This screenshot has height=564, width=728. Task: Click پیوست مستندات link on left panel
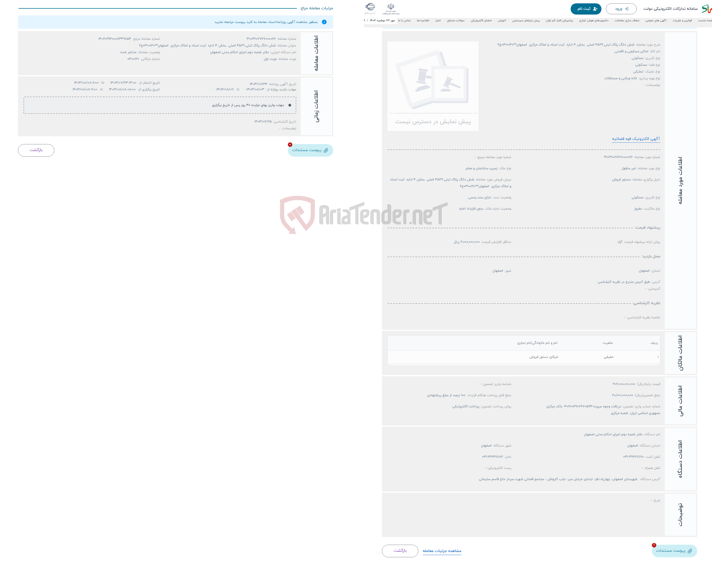310,150
